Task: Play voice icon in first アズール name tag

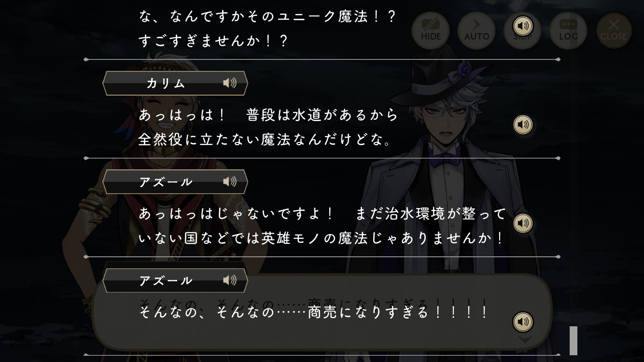Action: [230, 181]
